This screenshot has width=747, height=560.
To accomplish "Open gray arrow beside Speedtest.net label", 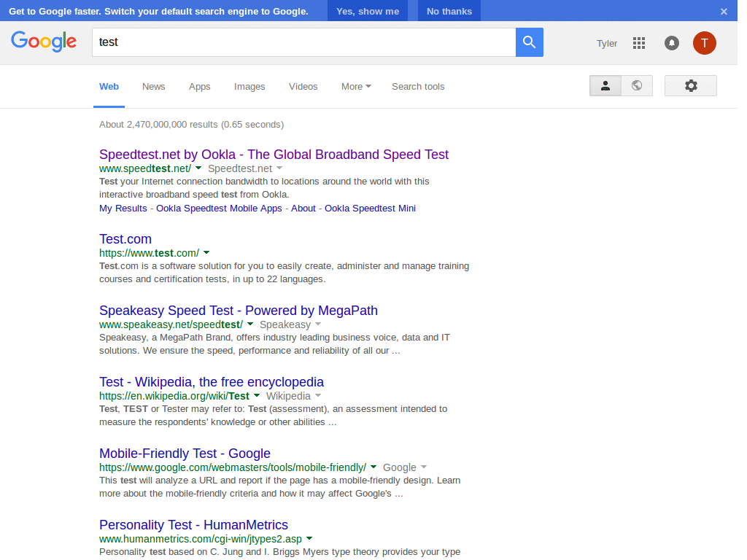I will tap(279, 168).
